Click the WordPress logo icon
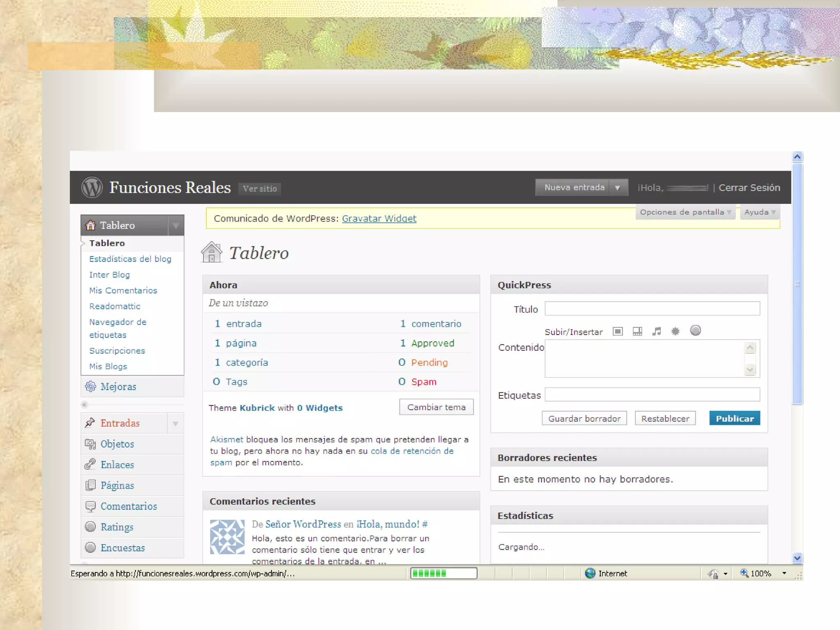The height and width of the screenshot is (630, 840). click(92, 187)
